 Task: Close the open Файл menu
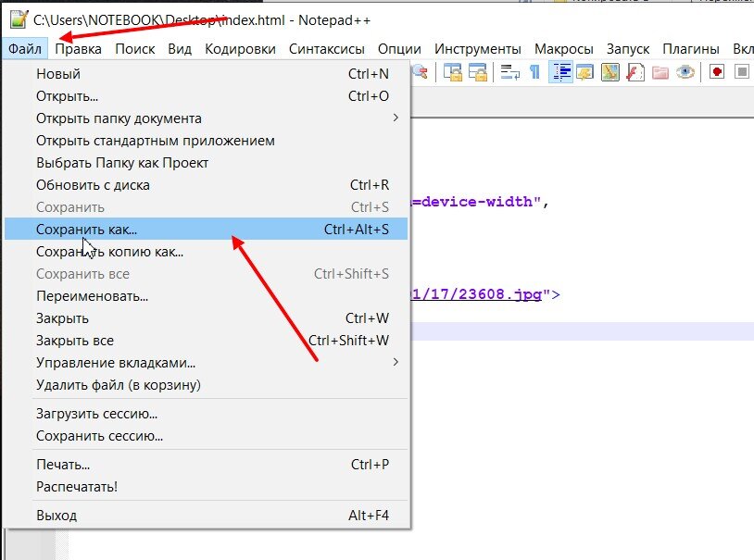pos(24,49)
